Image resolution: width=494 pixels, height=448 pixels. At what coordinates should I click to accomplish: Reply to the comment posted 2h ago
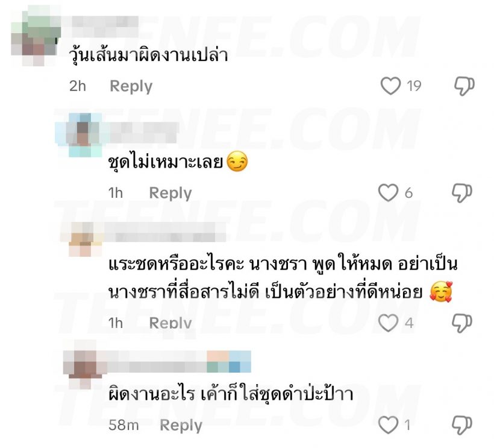(131, 86)
